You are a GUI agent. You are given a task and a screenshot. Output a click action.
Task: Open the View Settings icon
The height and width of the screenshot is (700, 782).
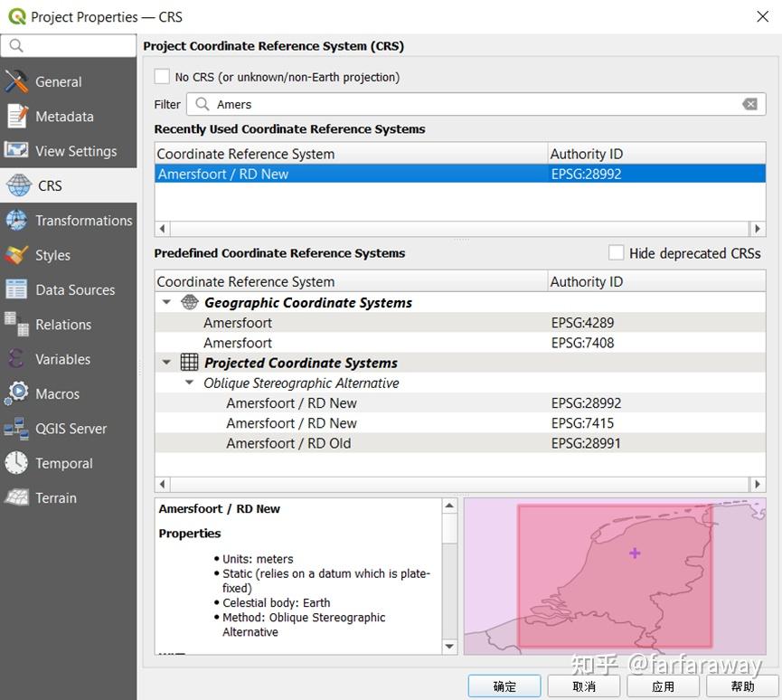17,151
